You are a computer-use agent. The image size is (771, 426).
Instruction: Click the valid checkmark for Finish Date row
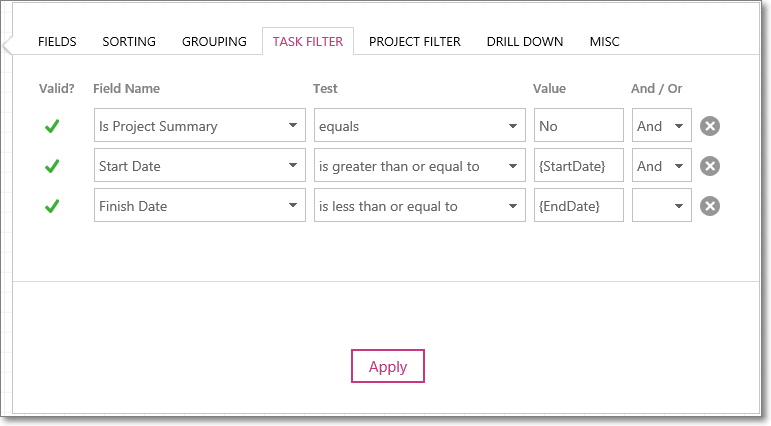coord(52,206)
